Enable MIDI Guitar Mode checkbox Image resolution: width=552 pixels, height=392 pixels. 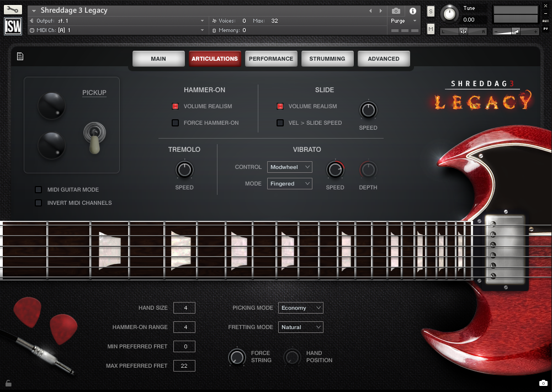pyautogui.click(x=39, y=189)
